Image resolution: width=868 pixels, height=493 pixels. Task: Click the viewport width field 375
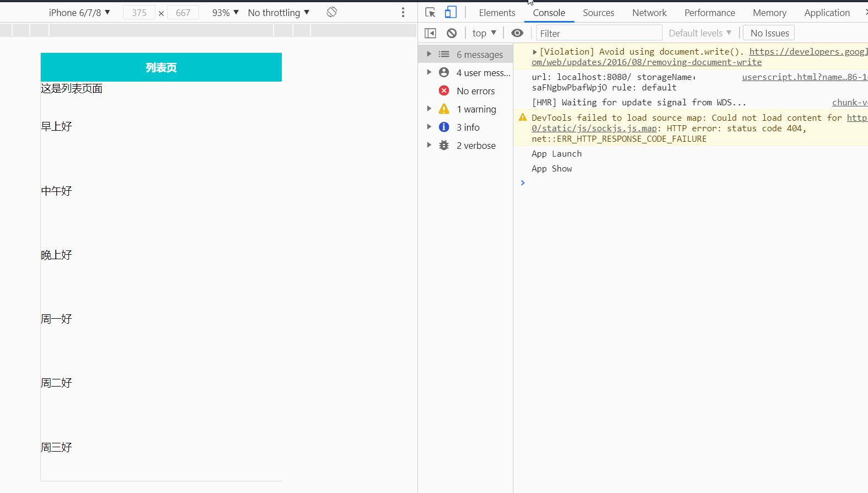pyautogui.click(x=139, y=13)
